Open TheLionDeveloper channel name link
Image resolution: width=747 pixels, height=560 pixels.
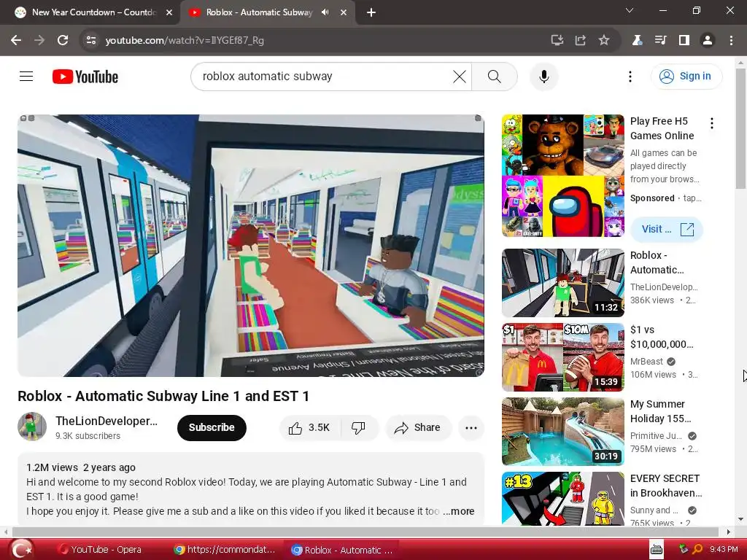pos(107,421)
